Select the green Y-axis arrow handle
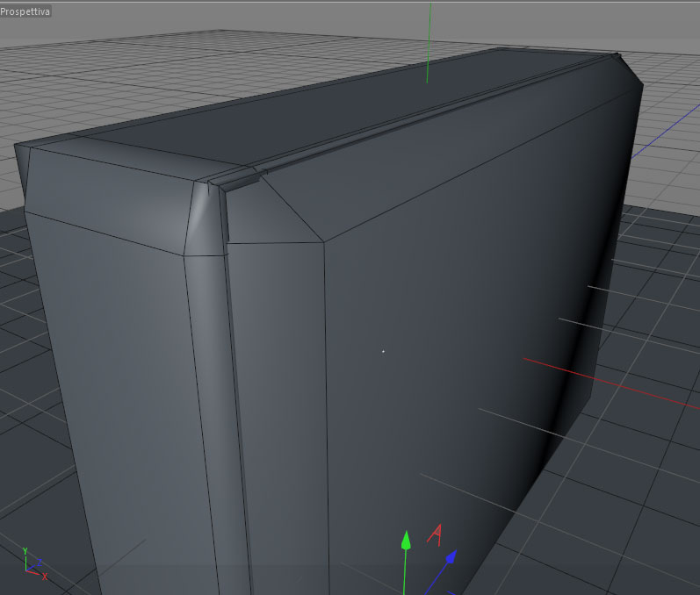 pyautogui.click(x=406, y=540)
